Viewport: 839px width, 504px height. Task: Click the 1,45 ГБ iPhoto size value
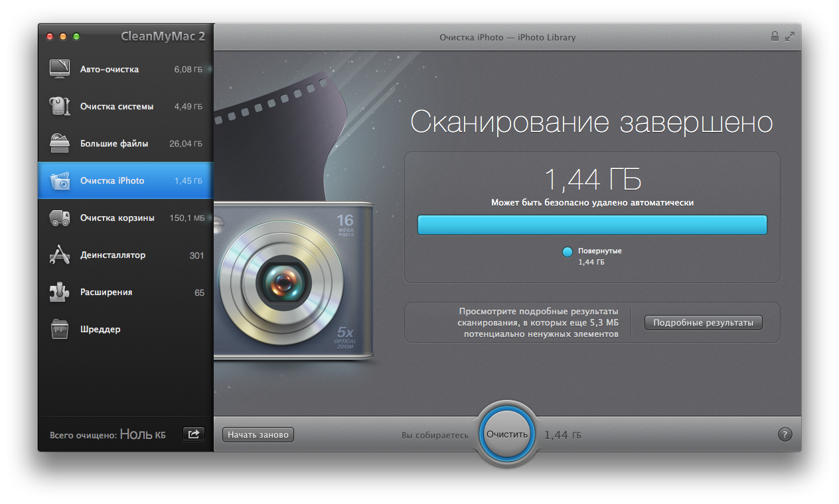click(x=189, y=180)
